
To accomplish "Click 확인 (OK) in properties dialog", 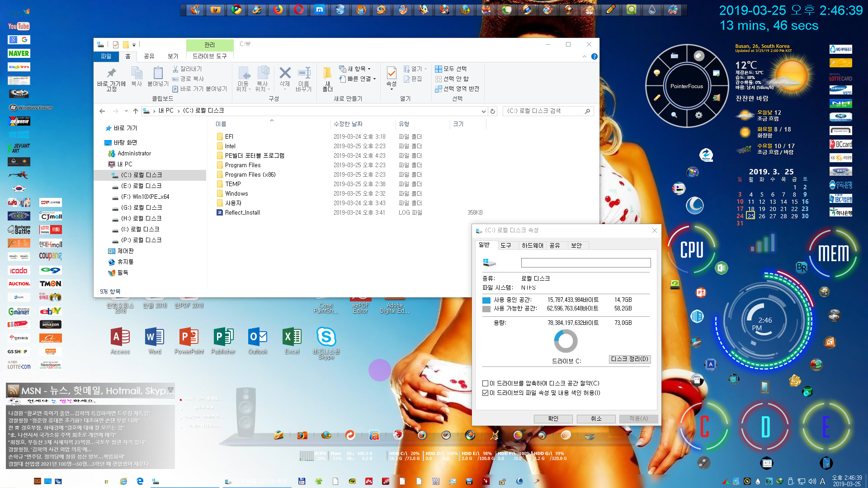I will tap(553, 419).
